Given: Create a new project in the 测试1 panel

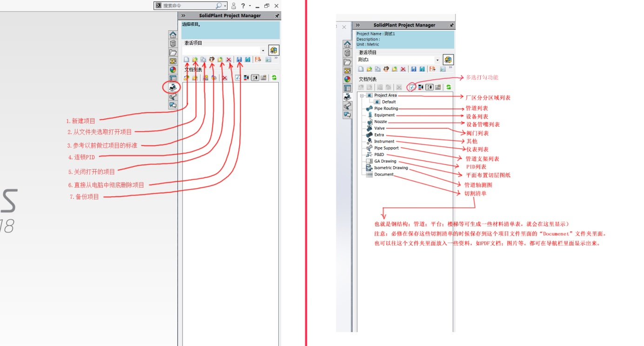Looking at the screenshot, I should [x=361, y=69].
